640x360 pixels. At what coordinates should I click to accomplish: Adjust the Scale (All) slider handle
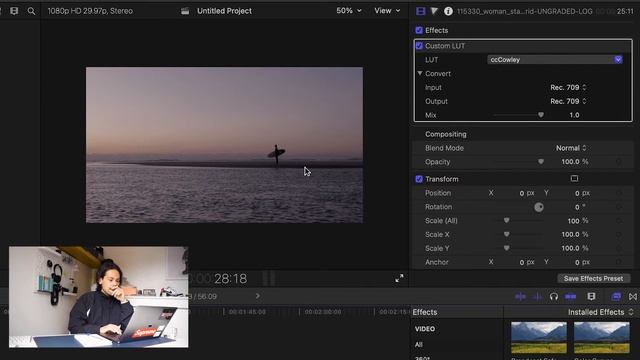tap(507, 220)
